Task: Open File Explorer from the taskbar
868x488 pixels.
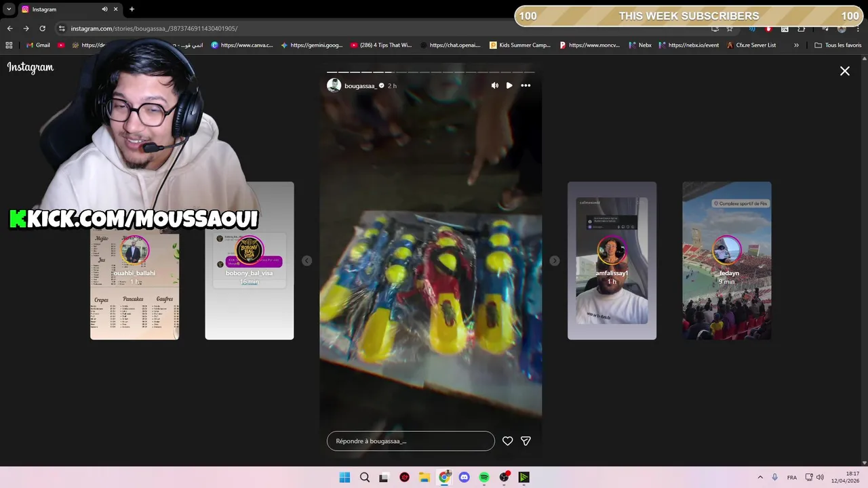Action: [425, 477]
